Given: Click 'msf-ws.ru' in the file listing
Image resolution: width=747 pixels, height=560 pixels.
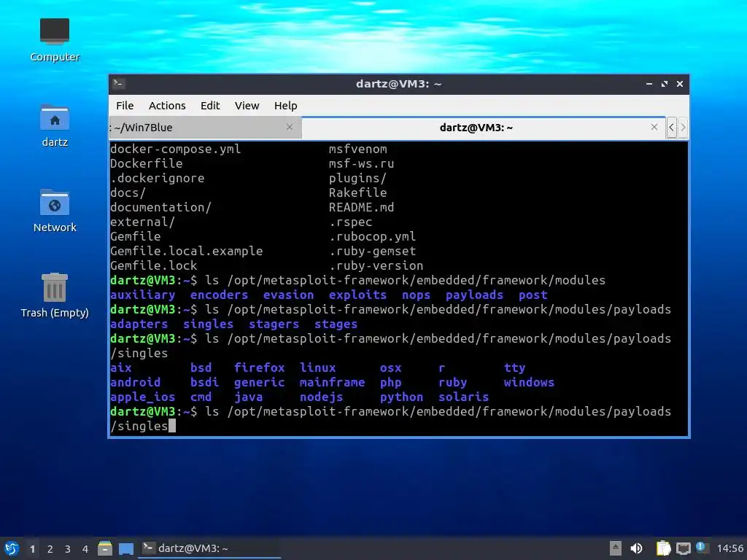Looking at the screenshot, I should (x=361, y=163).
